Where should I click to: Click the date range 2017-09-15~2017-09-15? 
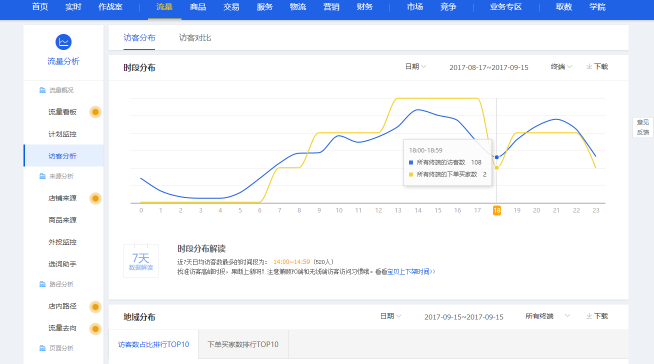[464, 317]
